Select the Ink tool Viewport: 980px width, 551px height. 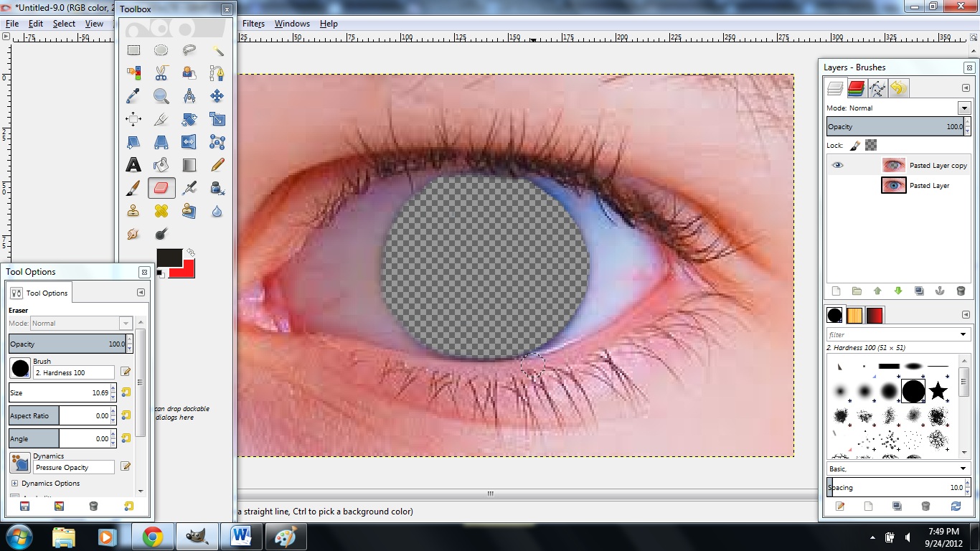217,188
